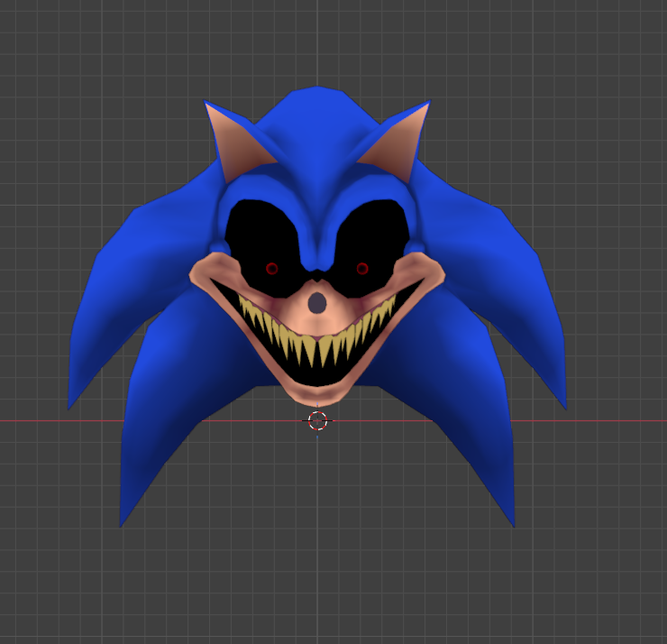Click the gray nose on the muzzle
The height and width of the screenshot is (644, 667).
316,304
